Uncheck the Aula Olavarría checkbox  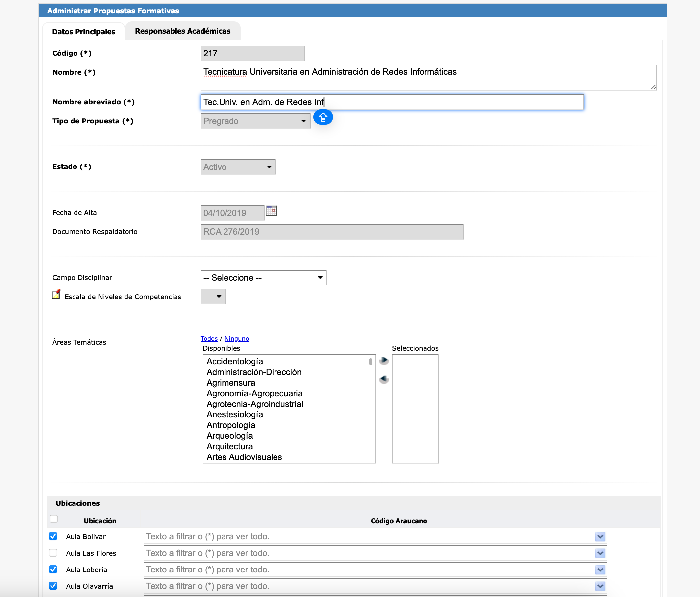click(x=53, y=586)
